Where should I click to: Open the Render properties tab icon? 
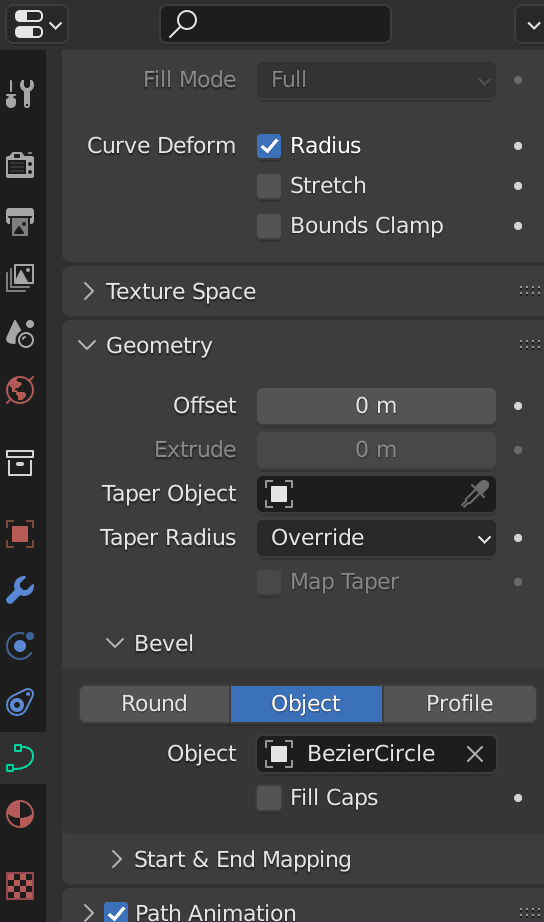tap(20, 164)
